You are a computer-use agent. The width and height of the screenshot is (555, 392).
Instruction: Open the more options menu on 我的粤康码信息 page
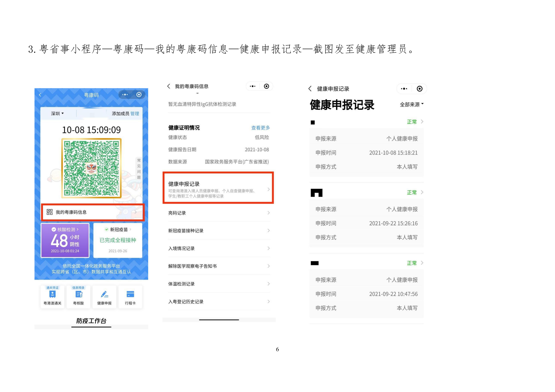(x=252, y=86)
